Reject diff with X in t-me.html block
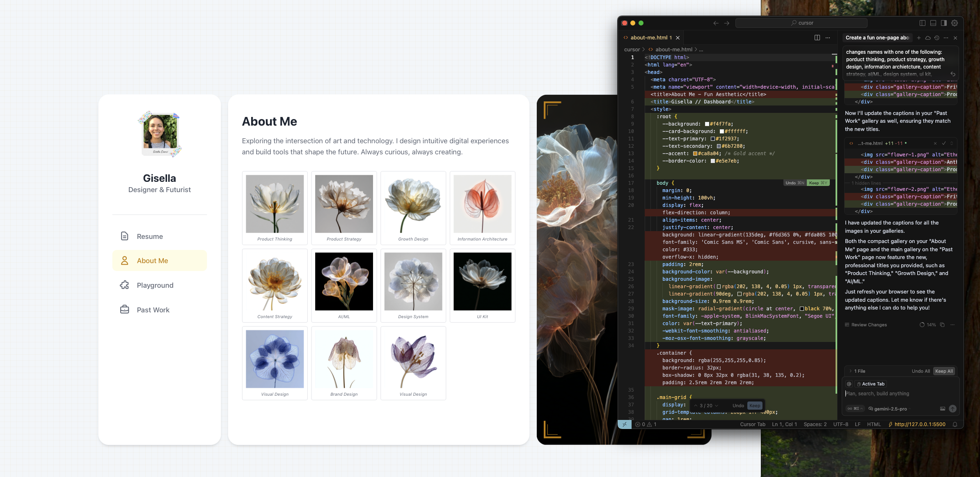 pos(935,143)
